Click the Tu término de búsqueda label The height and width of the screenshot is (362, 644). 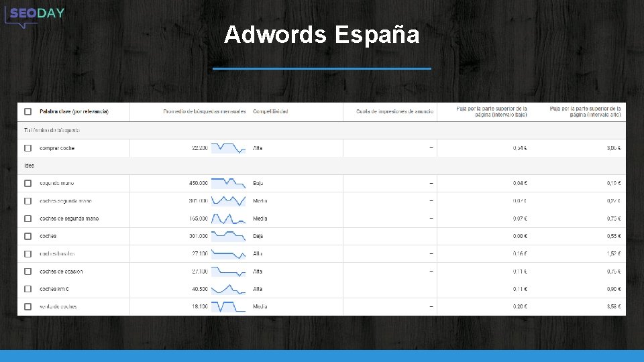[x=52, y=131]
